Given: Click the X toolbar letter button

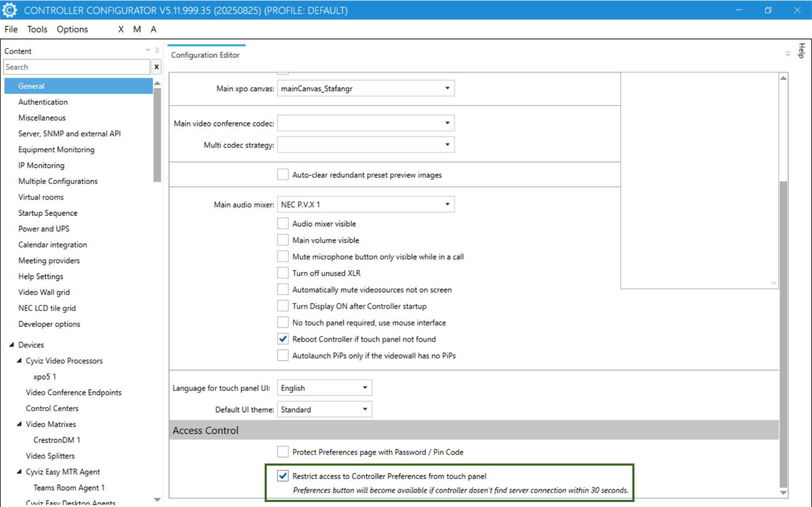Looking at the screenshot, I should 121,29.
